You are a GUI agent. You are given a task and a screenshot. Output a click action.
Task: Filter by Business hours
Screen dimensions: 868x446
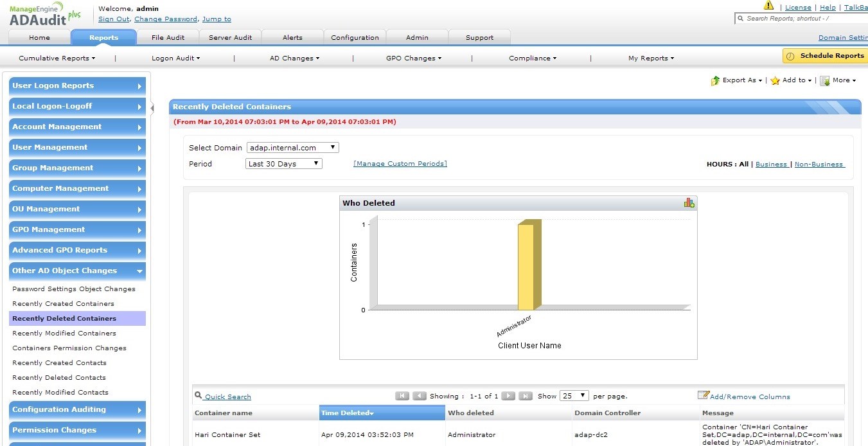[x=771, y=165]
